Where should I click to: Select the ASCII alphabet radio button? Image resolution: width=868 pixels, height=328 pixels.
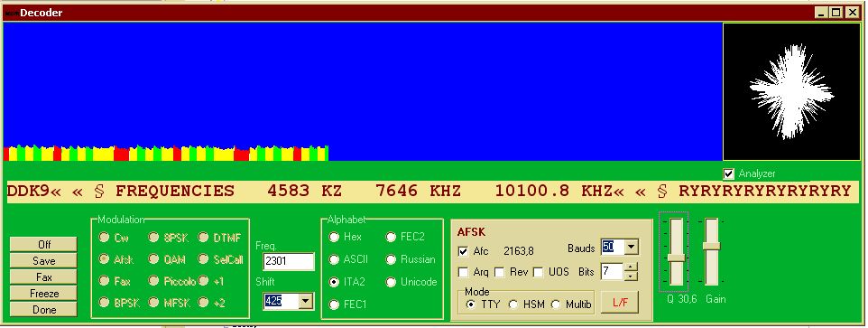[x=334, y=259]
